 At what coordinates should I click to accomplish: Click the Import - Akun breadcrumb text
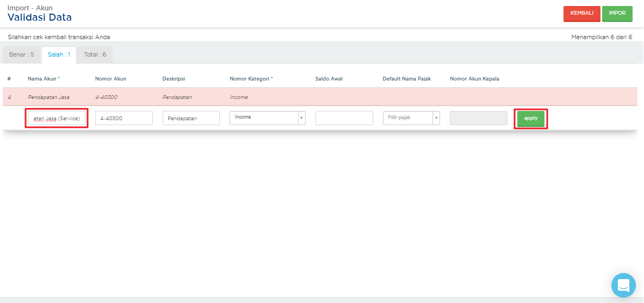pos(30,8)
